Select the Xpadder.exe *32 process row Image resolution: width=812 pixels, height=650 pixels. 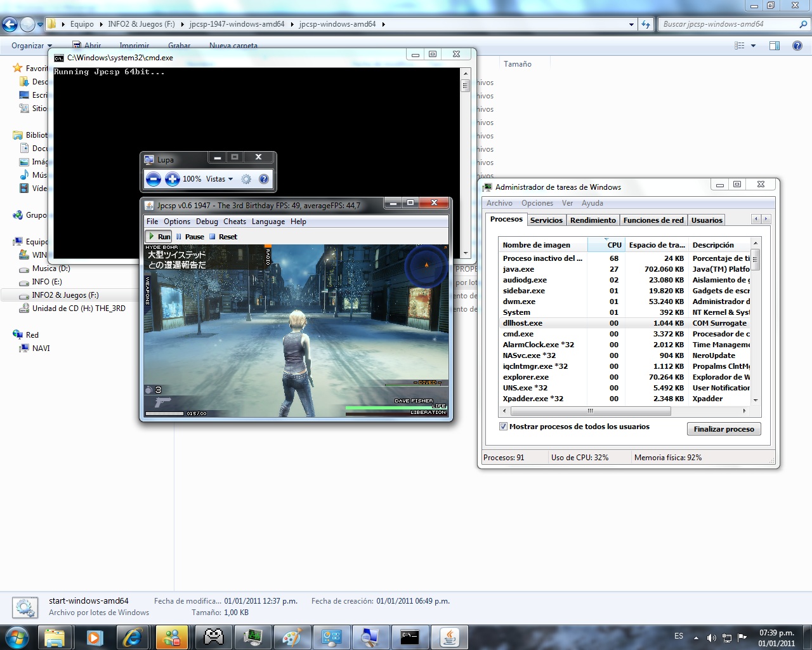(x=625, y=399)
